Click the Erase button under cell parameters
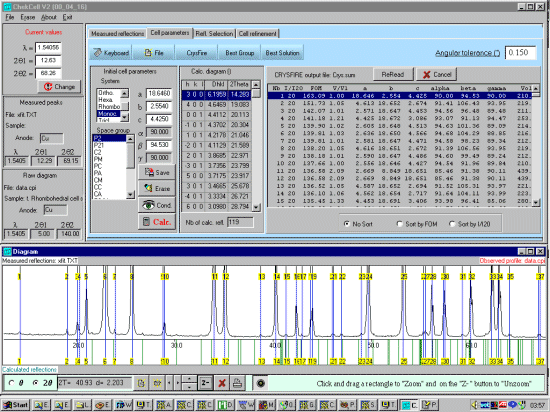550x412 pixels. [156, 188]
